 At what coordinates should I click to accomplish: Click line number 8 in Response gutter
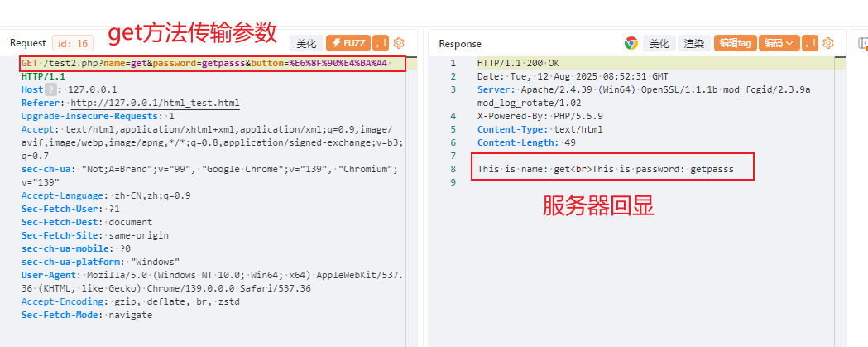pyautogui.click(x=453, y=170)
